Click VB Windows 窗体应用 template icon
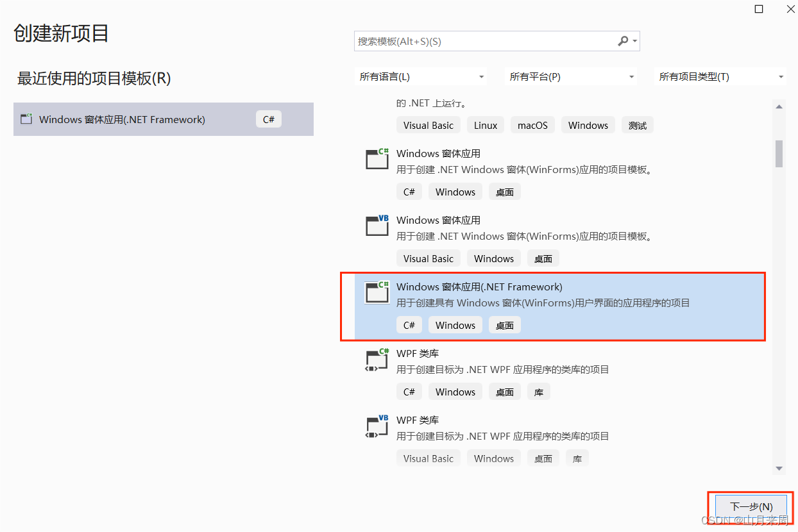 click(x=377, y=225)
